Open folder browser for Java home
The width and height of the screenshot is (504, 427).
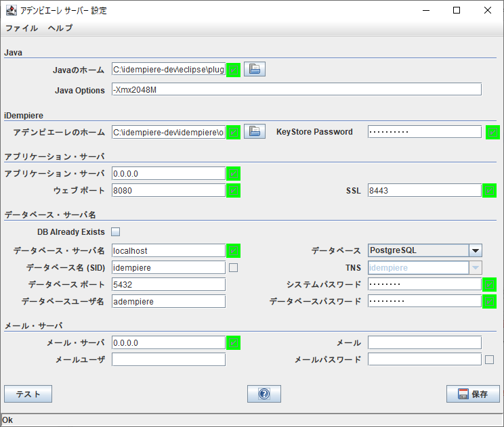click(x=255, y=69)
